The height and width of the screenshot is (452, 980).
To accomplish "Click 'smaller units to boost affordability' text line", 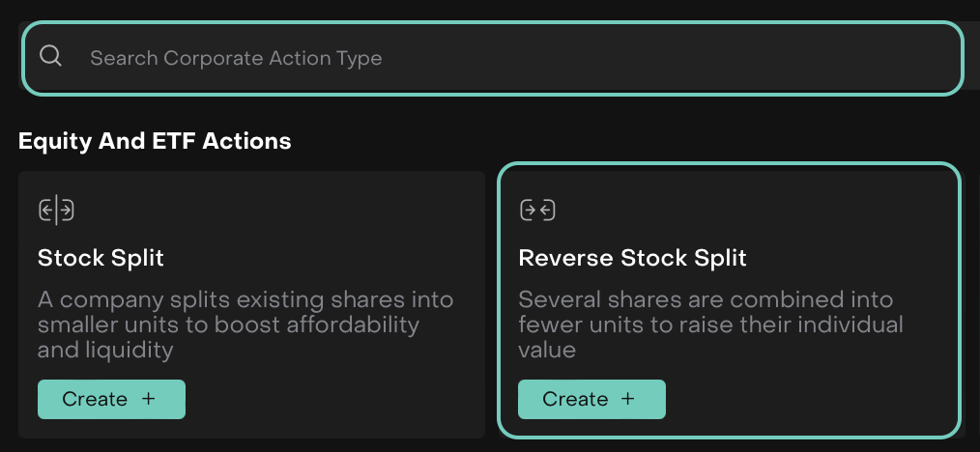I will (228, 325).
